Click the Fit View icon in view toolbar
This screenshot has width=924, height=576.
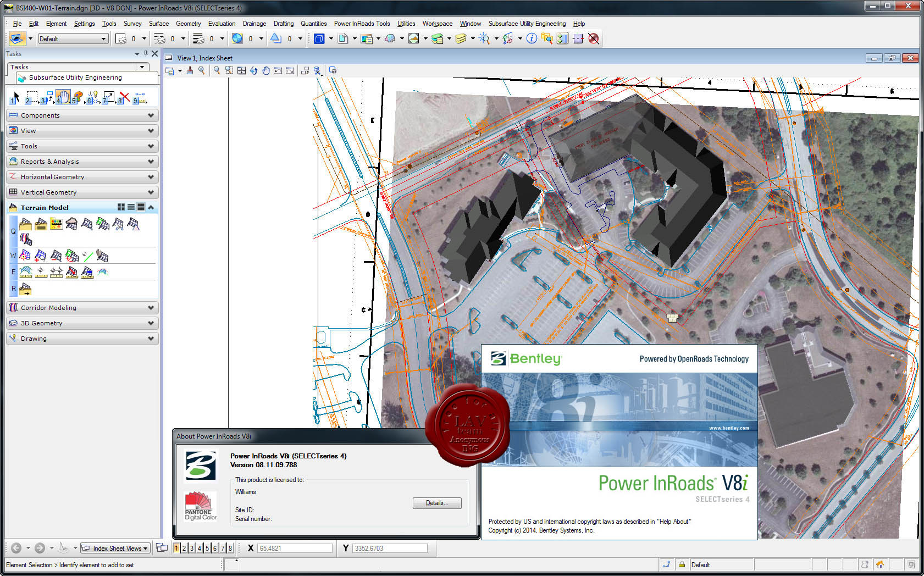(x=241, y=70)
